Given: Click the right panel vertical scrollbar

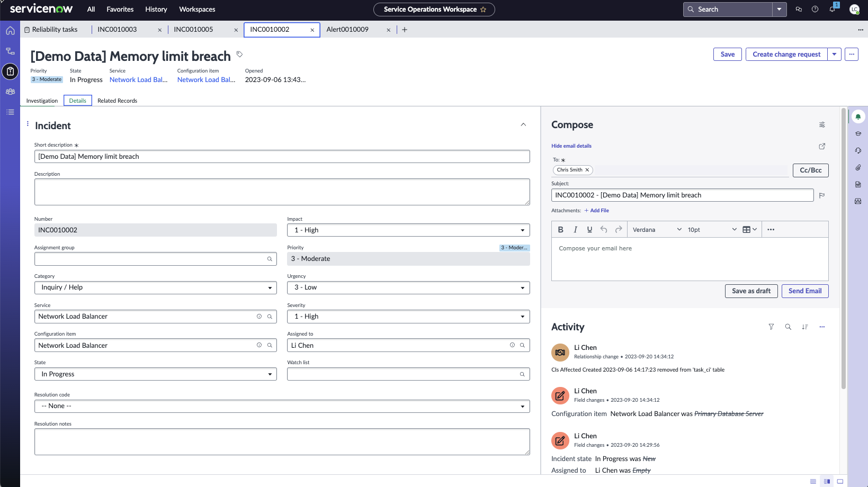Looking at the screenshot, I should (844, 249).
